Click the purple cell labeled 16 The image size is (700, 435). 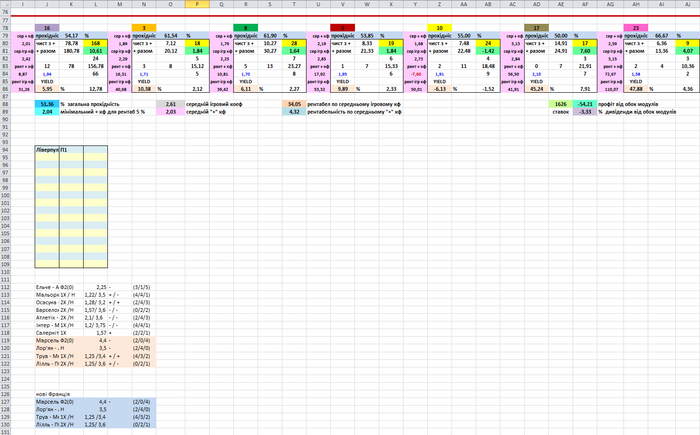pos(47,28)
